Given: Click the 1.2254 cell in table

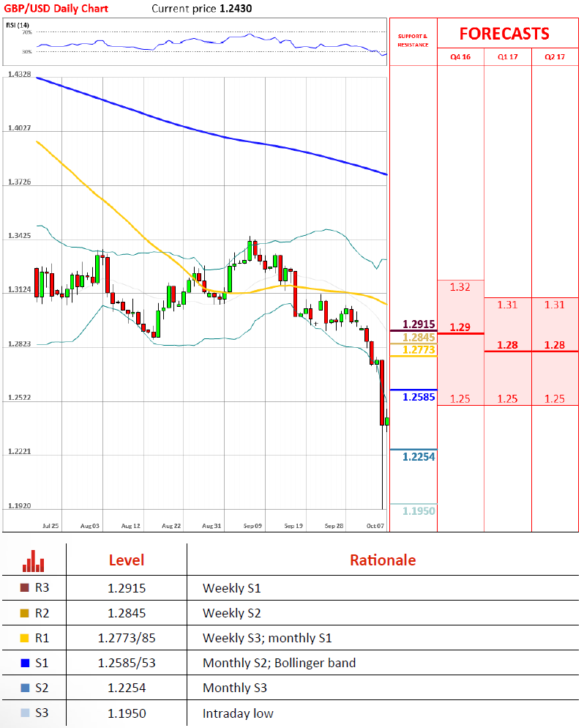Looking at the screenshot, I should [127, 688].
